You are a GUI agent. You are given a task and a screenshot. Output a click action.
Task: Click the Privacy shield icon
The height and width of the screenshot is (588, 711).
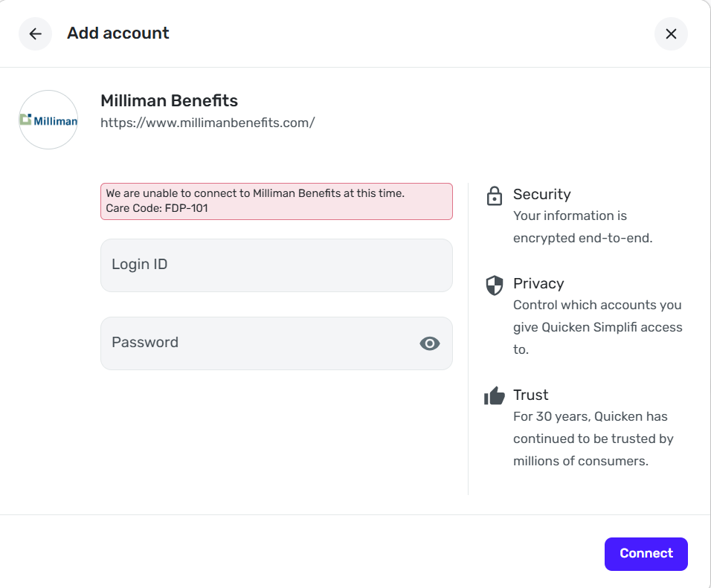494,285
